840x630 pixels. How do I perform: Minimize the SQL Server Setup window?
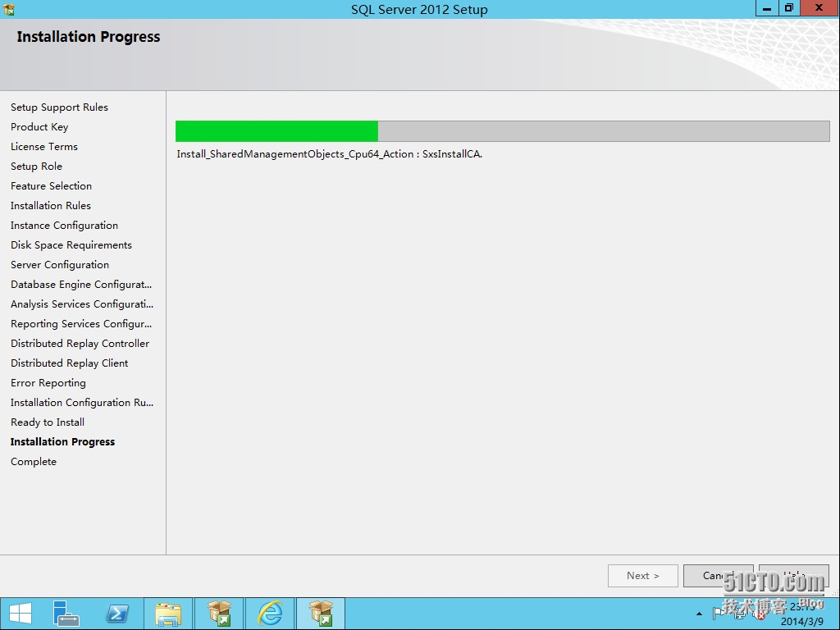767,8
